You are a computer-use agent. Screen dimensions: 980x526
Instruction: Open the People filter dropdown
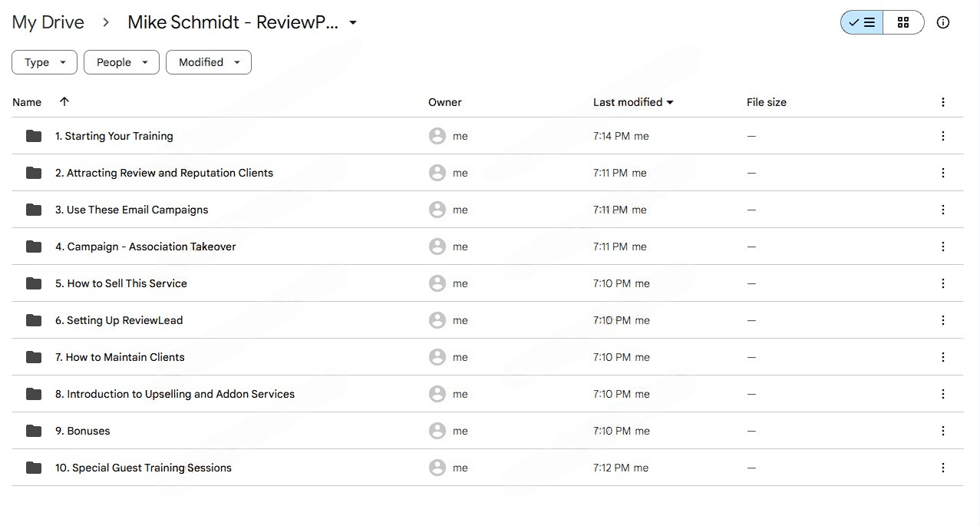point(121,62)
